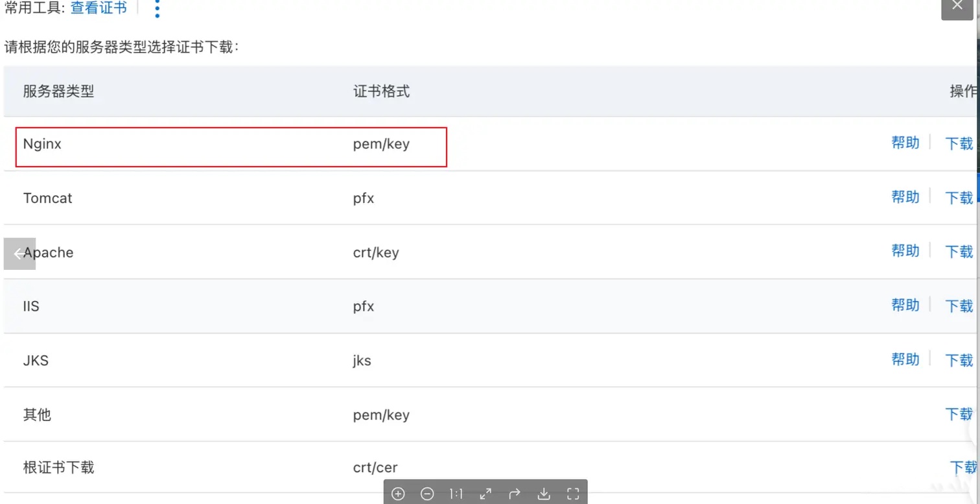This screenshot has height=504, width=980.
Task: Download the IIS pfx certificate
Action: (959, 306)
